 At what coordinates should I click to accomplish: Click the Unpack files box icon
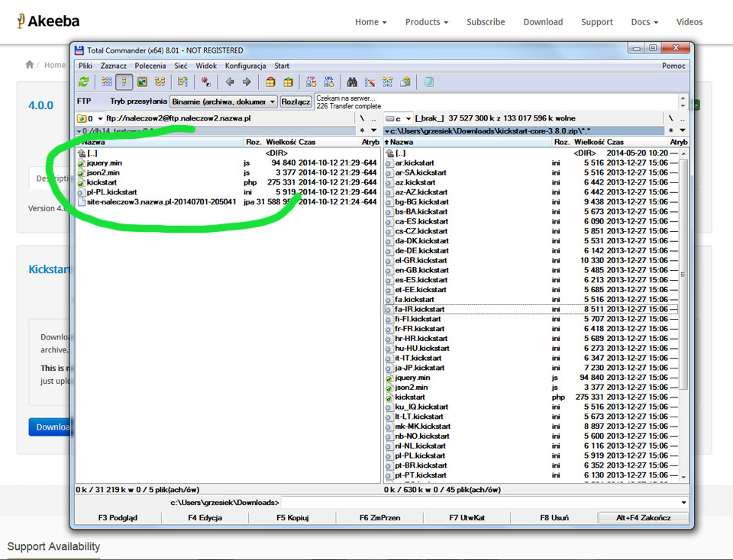(288, 82)
